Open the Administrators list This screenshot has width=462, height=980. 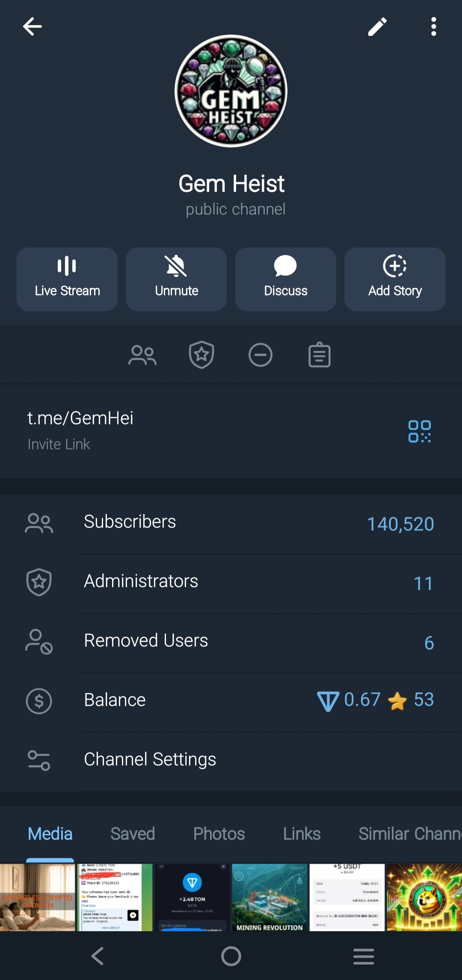(231, 582)
